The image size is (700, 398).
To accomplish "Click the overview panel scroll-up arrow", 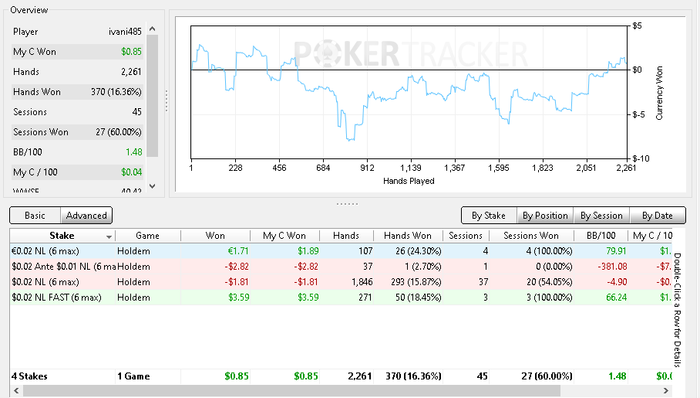I will (x=152, y=29).
